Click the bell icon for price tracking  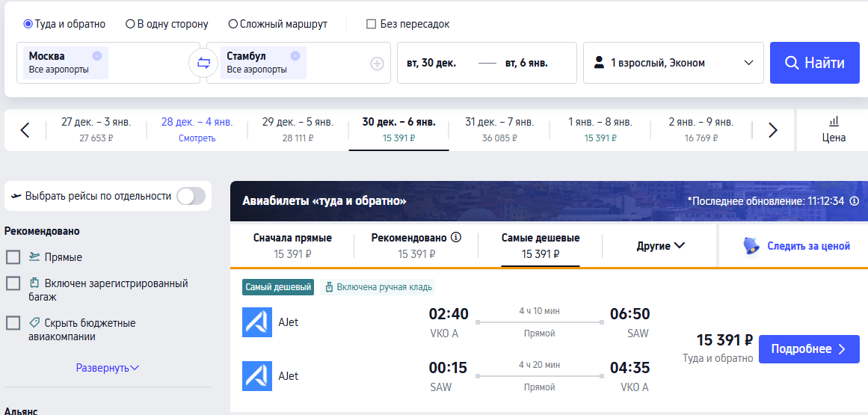coord(751,246)
